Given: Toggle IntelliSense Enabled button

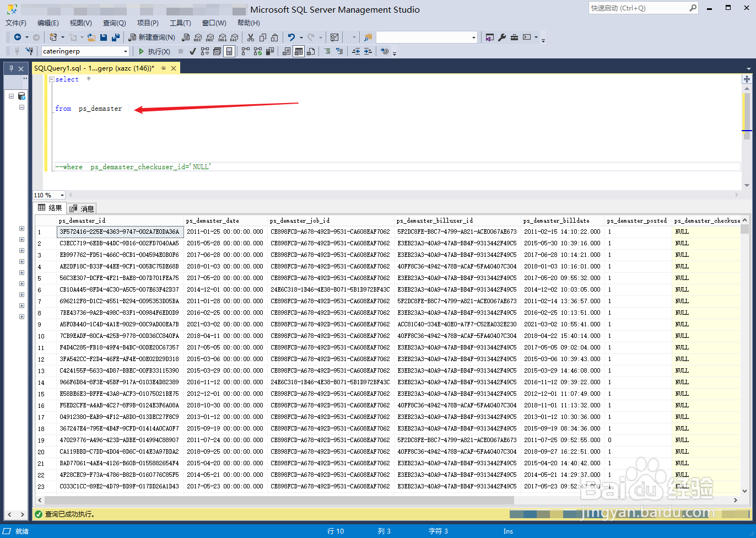Looking at the screenshot, I should (x=229, y=51).
